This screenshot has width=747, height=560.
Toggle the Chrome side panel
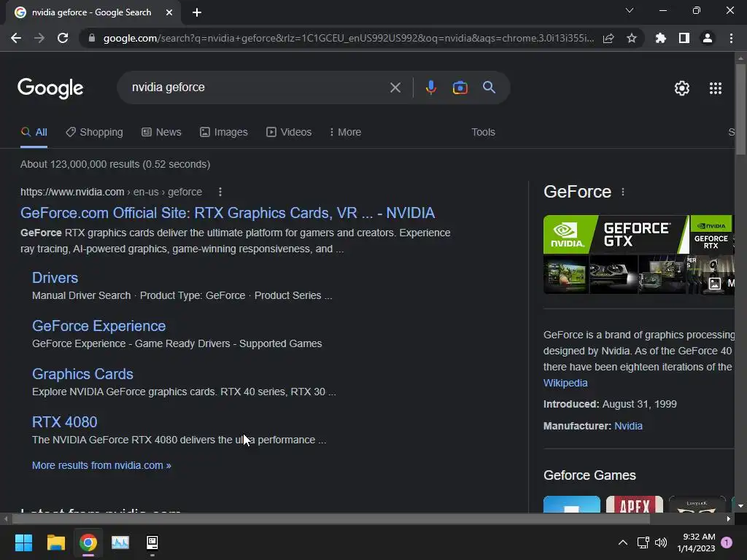pyautogui.click(x=684, y=38)
